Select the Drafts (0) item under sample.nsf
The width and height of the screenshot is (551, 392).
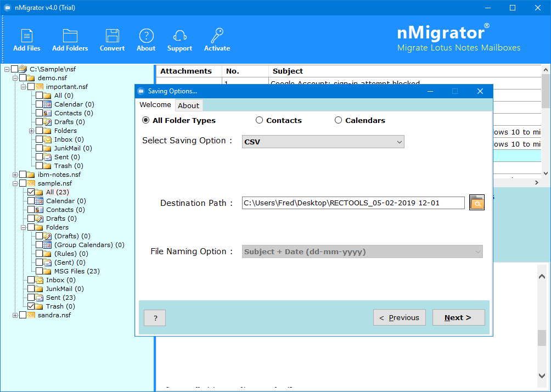[x=61, y=219]
